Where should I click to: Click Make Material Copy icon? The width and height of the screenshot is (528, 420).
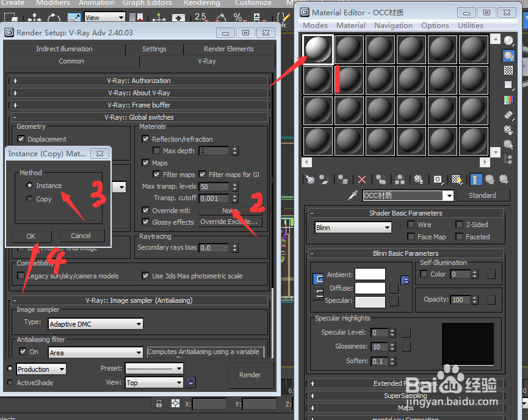coord(381,179)
